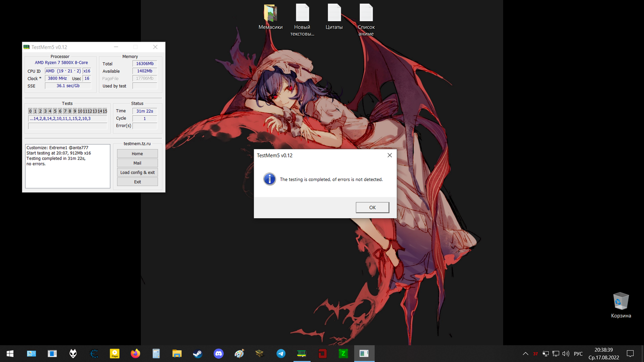Open the Calculator taskbar icon
644x362 pixels.
click(x=156, y=353)
